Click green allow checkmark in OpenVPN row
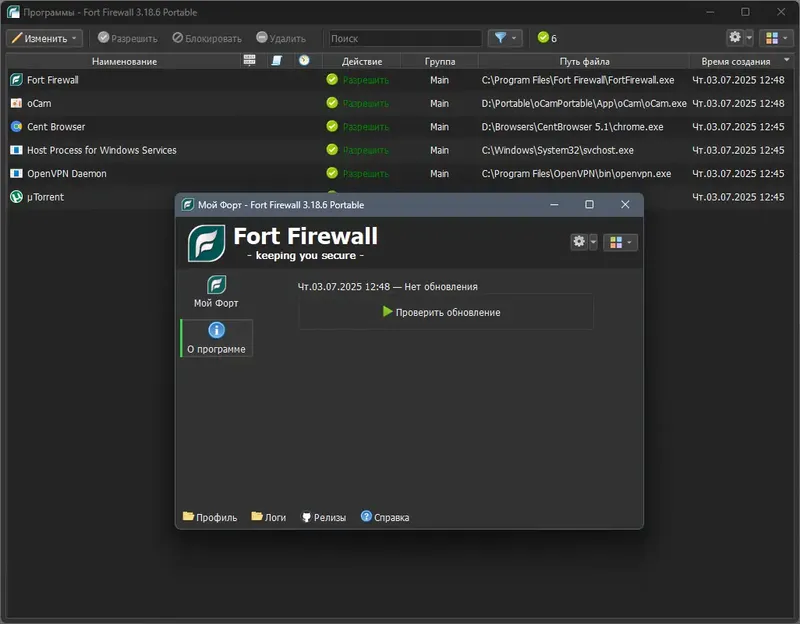 click(x=332, y=173)
